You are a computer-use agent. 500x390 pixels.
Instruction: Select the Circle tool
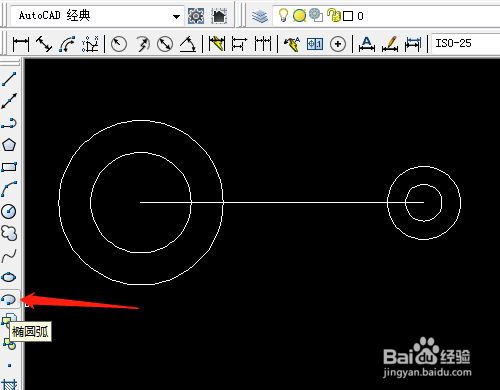click(9, 211)
